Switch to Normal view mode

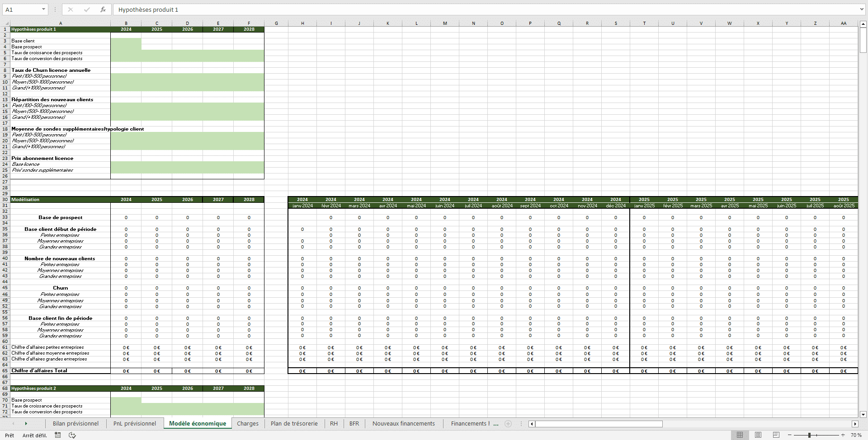(x=740, y=435)
